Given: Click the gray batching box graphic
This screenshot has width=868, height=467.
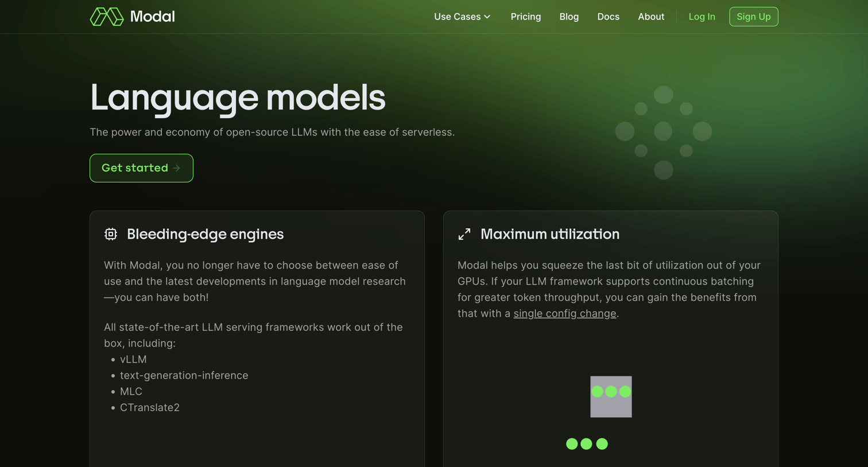Looking at the screenshot, I should tap(611, 397).
